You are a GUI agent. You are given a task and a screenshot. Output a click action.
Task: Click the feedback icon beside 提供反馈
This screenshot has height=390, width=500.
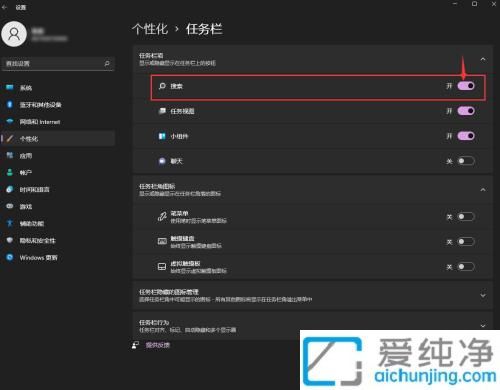(x=135, y=345)
